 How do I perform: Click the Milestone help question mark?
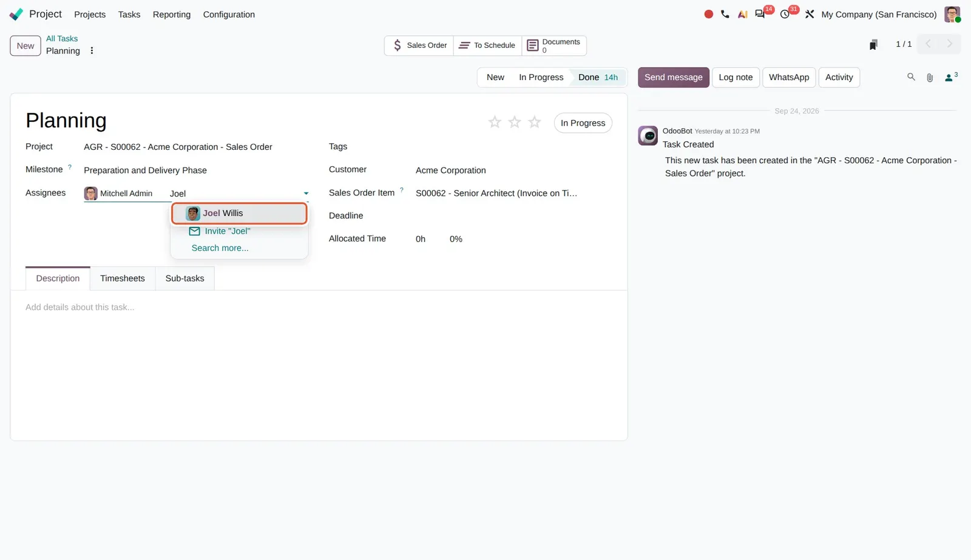[70, 167]
